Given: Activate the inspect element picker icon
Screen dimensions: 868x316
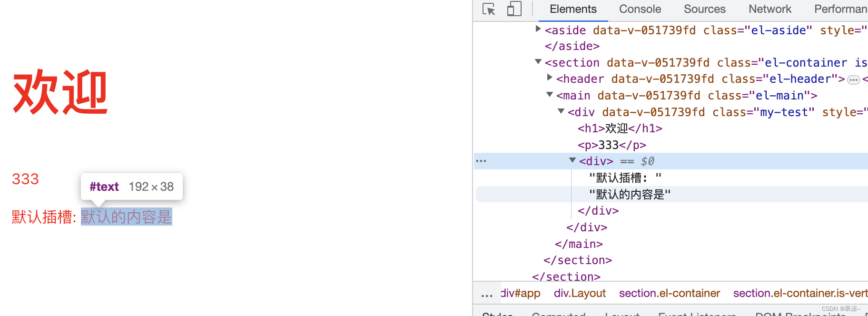Looking at the screenshot, I should (x=489, y=9).
